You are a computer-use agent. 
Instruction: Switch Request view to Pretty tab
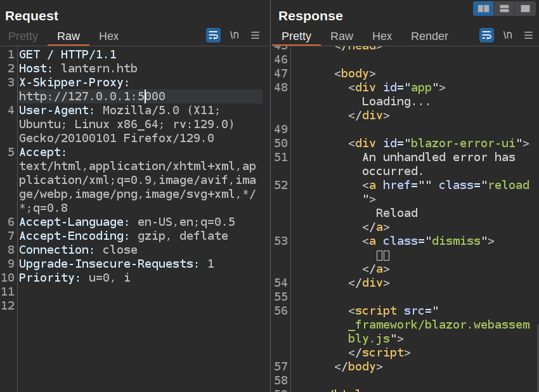pyautogui.click(x=23, y=36)
